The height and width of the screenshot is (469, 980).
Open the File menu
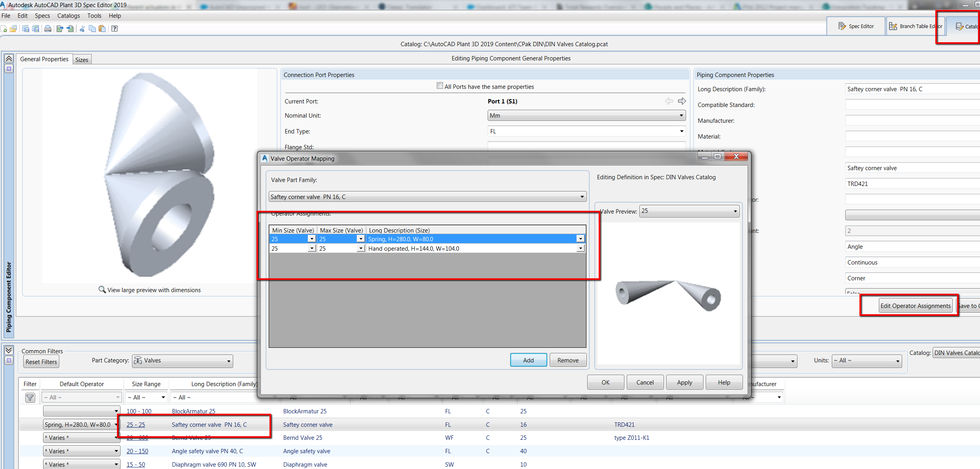(6, 16)
